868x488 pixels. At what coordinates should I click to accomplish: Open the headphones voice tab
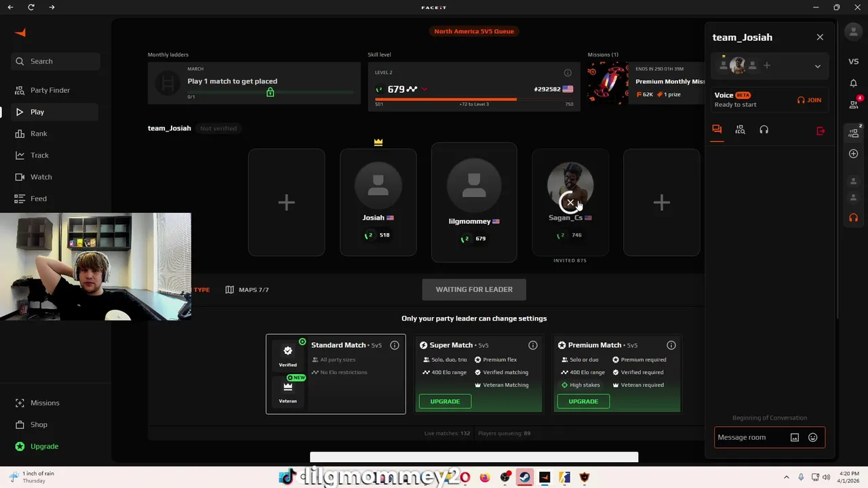click(764, 129)
